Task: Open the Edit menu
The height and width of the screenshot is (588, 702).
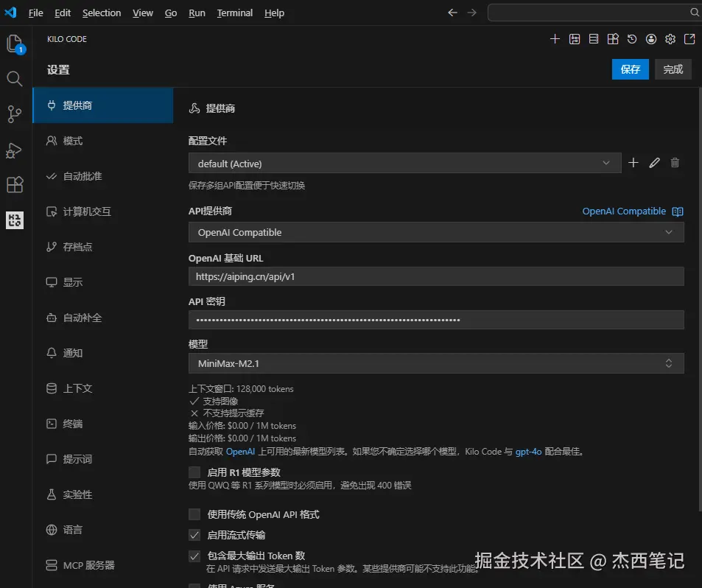Action: click(62, 13)
